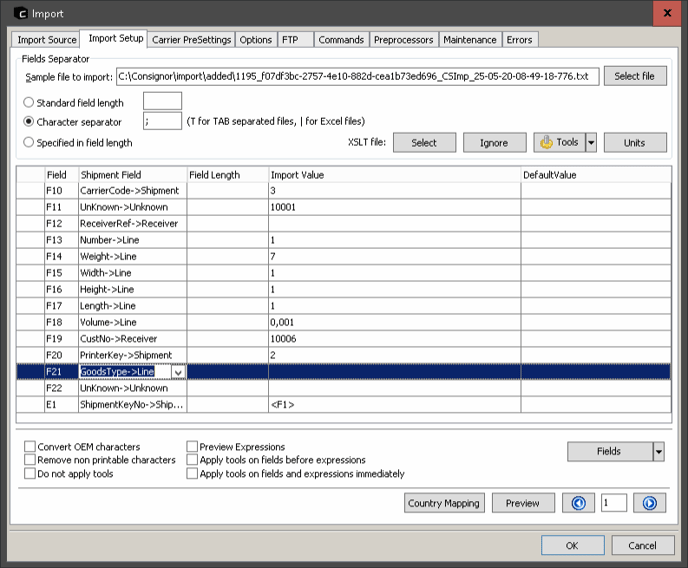Image resolution: width=688 pixels, height=568 pixels.
Task: Click the PrinterKey->Shipment cell
Action: pyautogui.click(x=133, y=355)
